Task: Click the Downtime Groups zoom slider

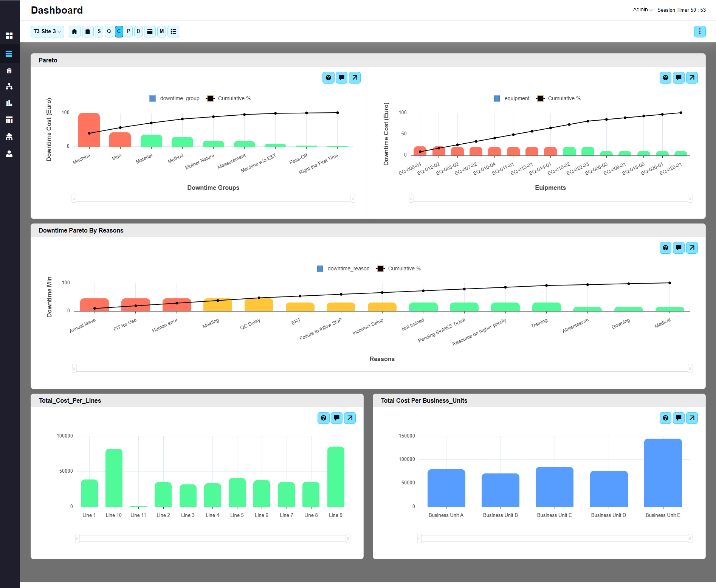Action: (x=213, y=198)
